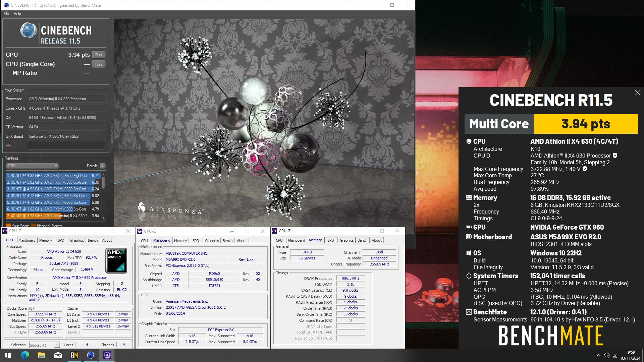Click Your System OS field
This screenshot has height=362, width=644.
(x=66, y=118)
